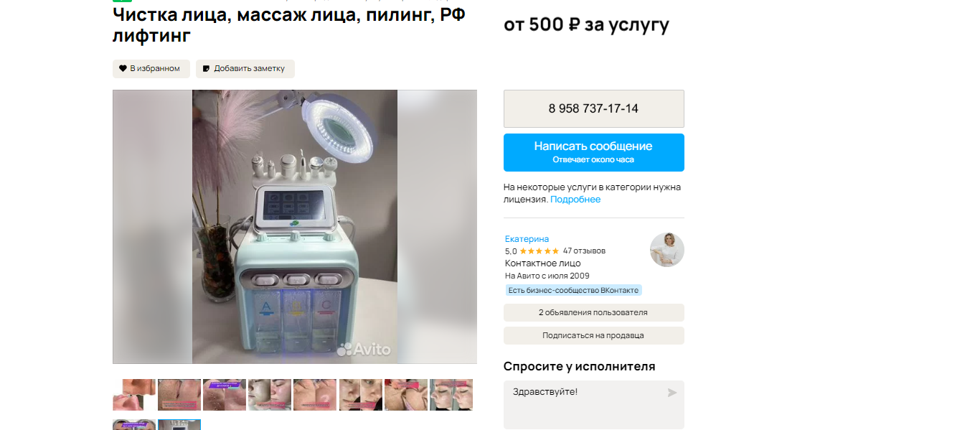The image size is (980, 430).
Task: Open the main hydrafacial device photo
Action: coord(295,227)
